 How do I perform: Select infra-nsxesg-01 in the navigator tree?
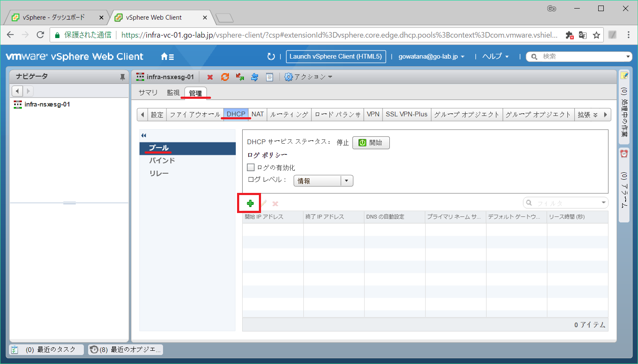pos(47,104)
